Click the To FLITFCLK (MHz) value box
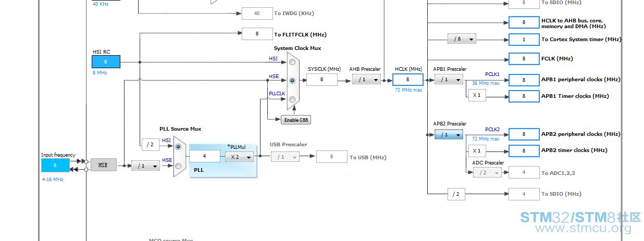644x241 pixels. (x=257, y=34)
